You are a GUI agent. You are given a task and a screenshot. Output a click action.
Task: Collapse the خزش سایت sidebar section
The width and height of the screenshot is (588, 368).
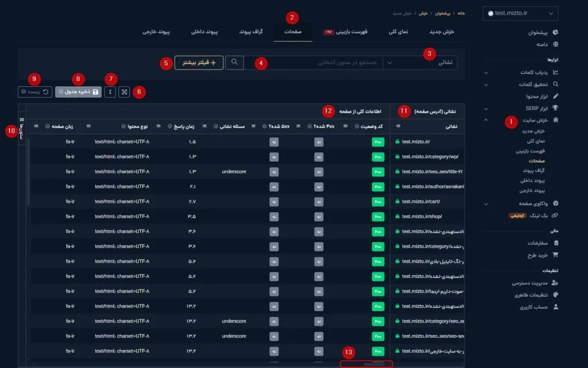pos(486,120)
